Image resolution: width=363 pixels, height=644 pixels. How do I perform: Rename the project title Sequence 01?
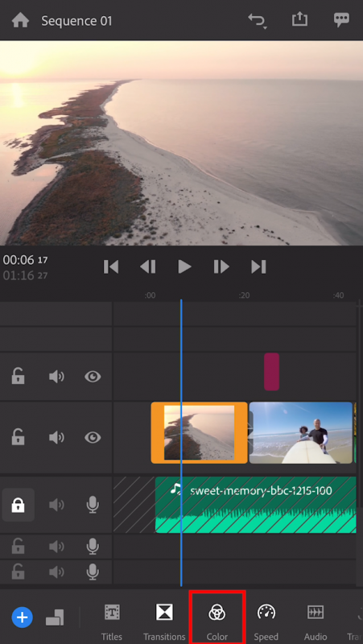click(x=76, y=21)
